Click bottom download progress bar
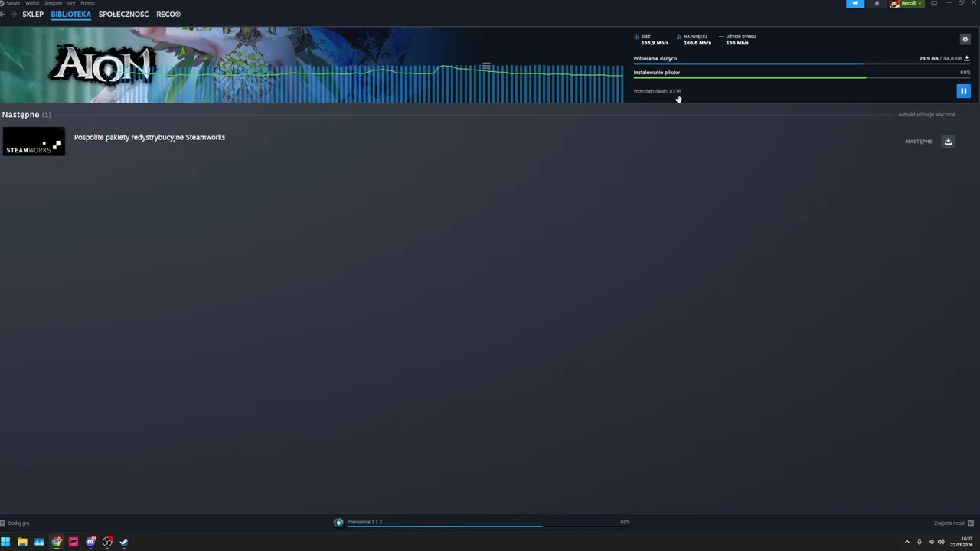The image size is (980, 551). pos(488,527)
